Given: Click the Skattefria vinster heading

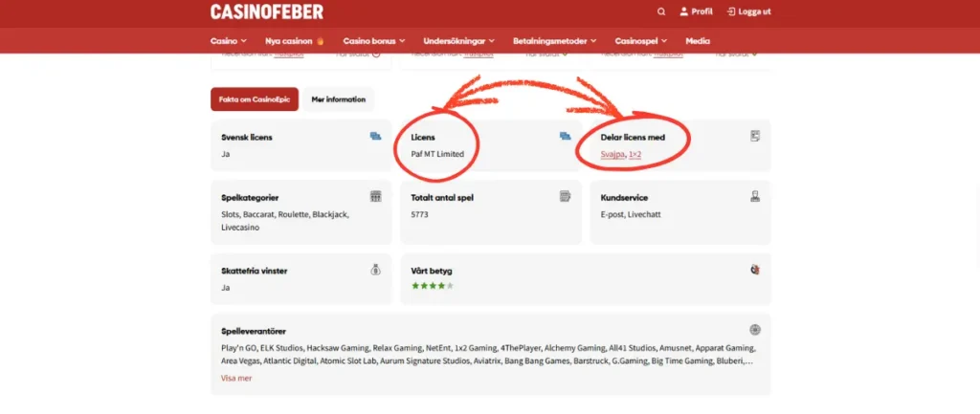Looking at the screenshot, I should (255, 271).
